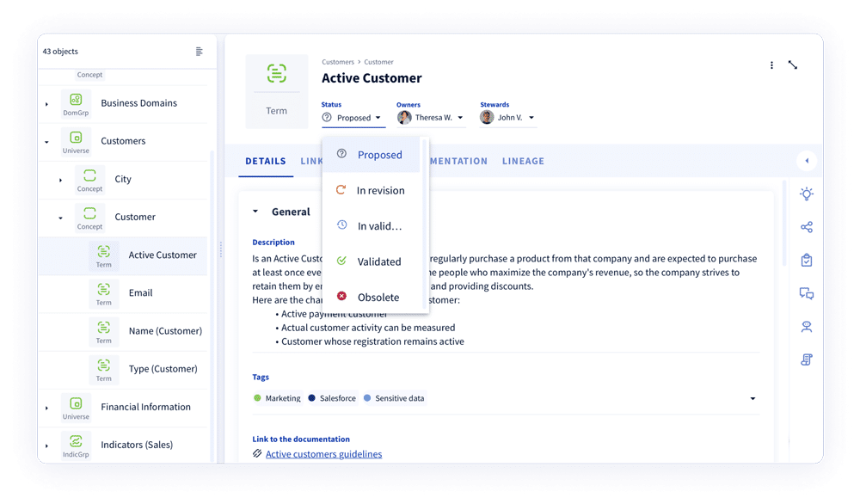Expand the Tags dropdown arrow
The width and height of the screenshot is (860, 504).
tap(752, 399)
